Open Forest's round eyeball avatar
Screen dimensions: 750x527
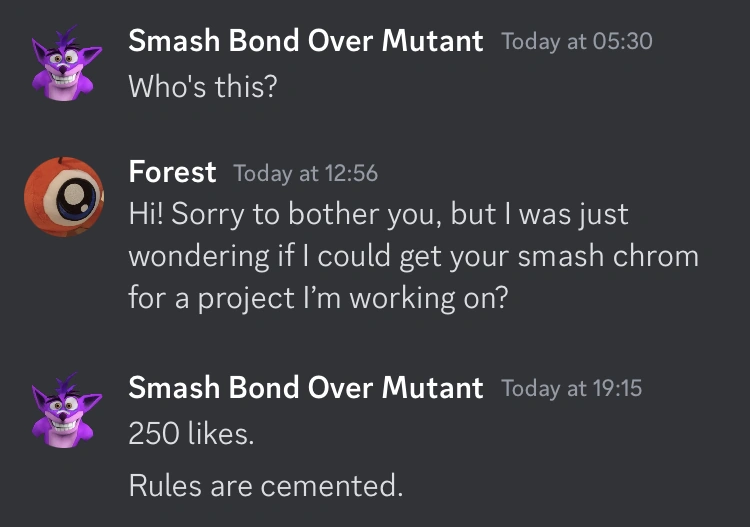point(63,197)
